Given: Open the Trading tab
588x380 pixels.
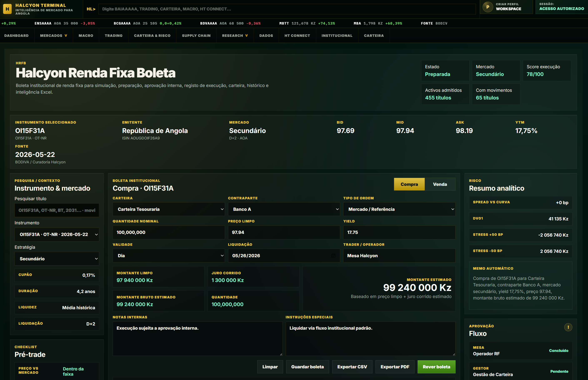Looking at the screenshot, I should (114, 36).
